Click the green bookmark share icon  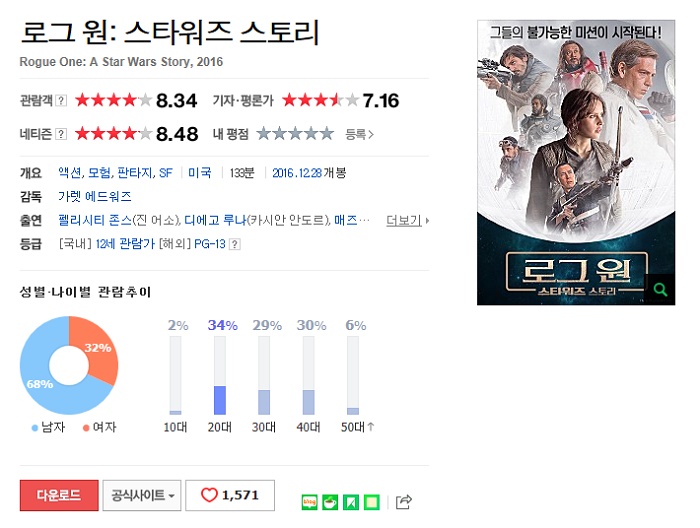tap(351, 502)
